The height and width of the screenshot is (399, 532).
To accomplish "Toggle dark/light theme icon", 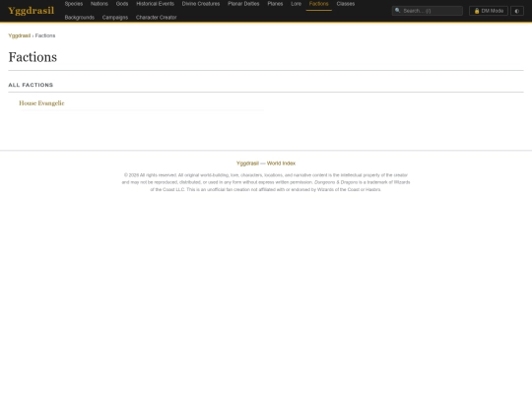I will click(517, 11).
